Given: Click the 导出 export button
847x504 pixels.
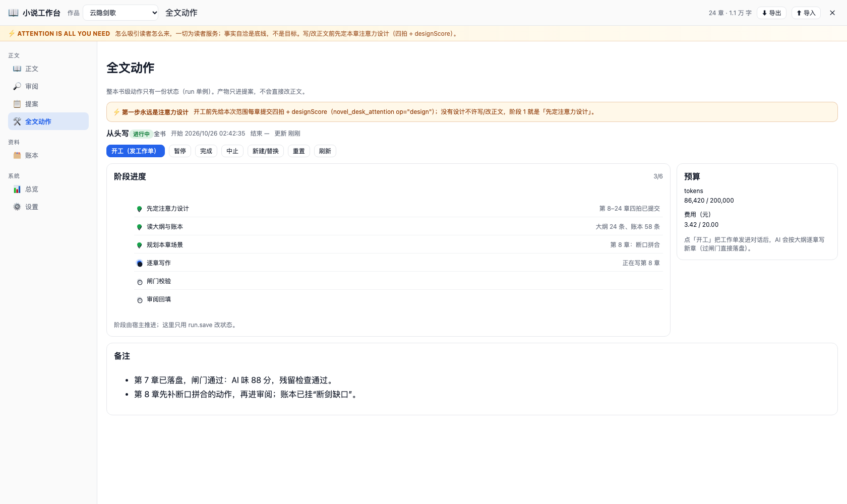Looking at the screenshot, I should click(x=771, y=13).
